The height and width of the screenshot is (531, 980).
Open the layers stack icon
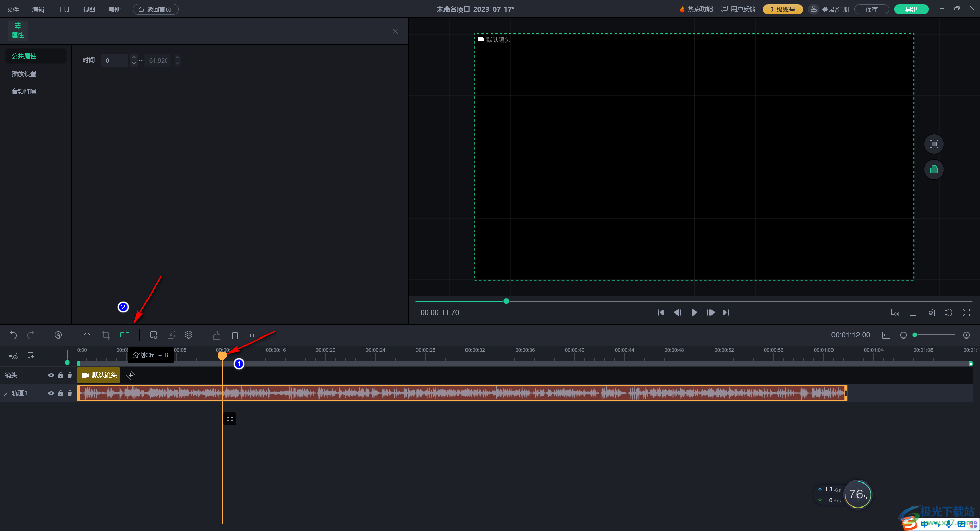[189, 335]
